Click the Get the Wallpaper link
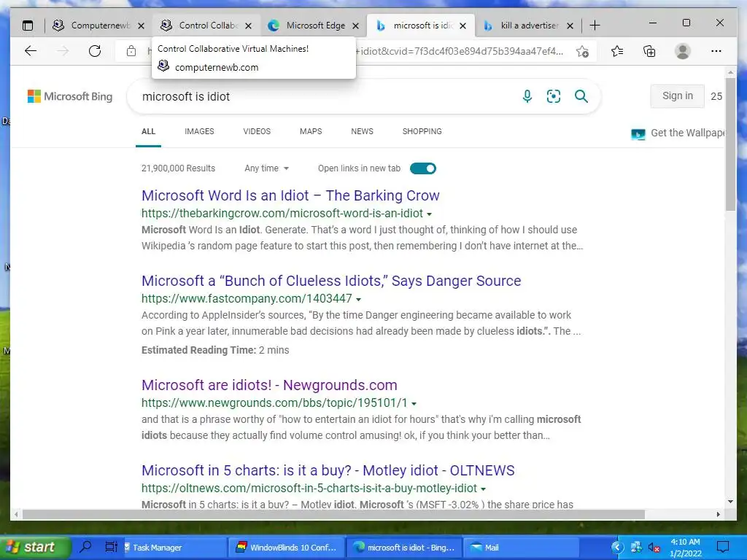This screenshot has width=747, height=560. 678,133
